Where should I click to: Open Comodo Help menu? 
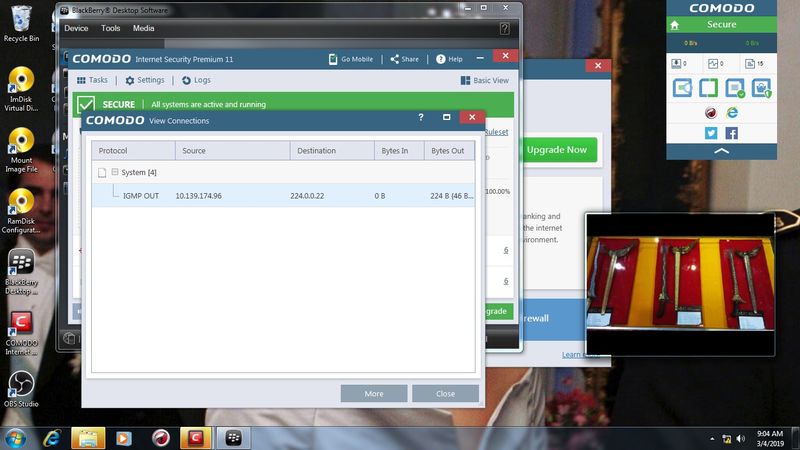point(449,59)
